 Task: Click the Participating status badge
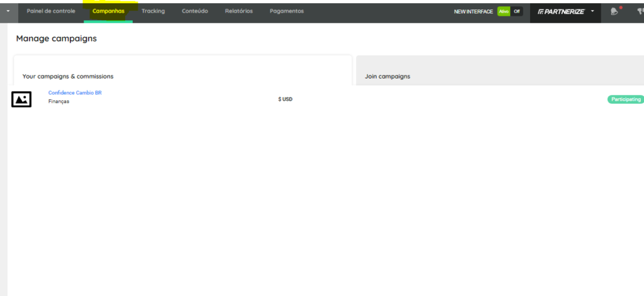coord(625,99)
